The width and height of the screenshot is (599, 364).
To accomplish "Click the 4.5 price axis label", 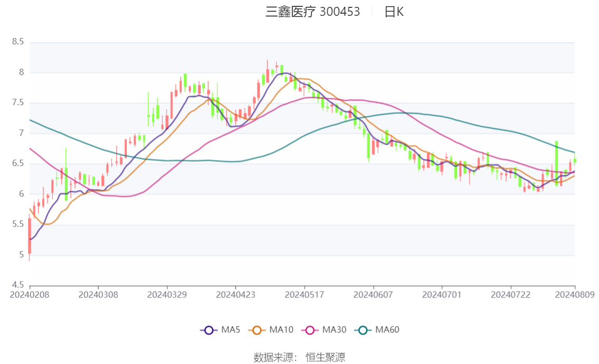I will [x=17, y=285].
